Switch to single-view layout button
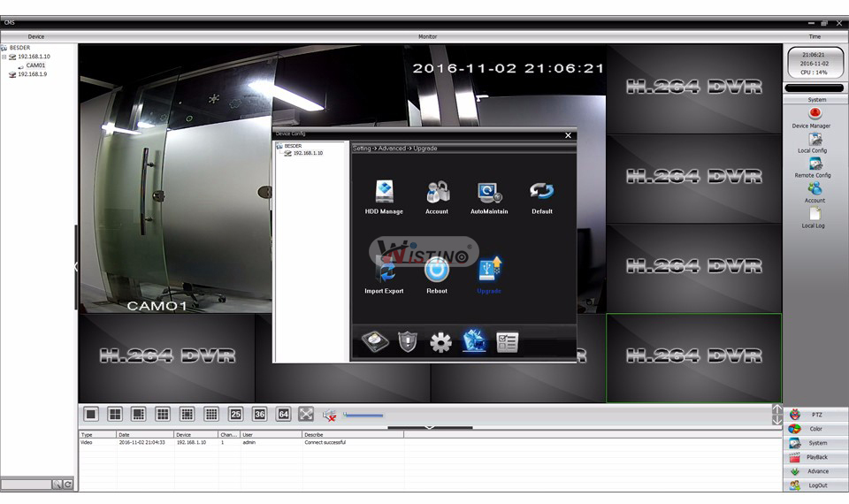Screen dimensions: 849x504 click(91, 414)
